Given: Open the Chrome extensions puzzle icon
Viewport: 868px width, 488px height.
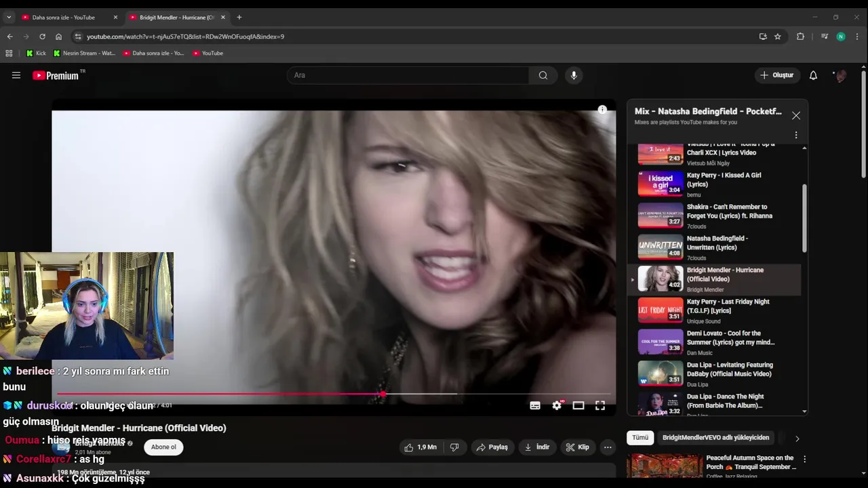Looking at the screenshot, I should [x=800, y=37].
